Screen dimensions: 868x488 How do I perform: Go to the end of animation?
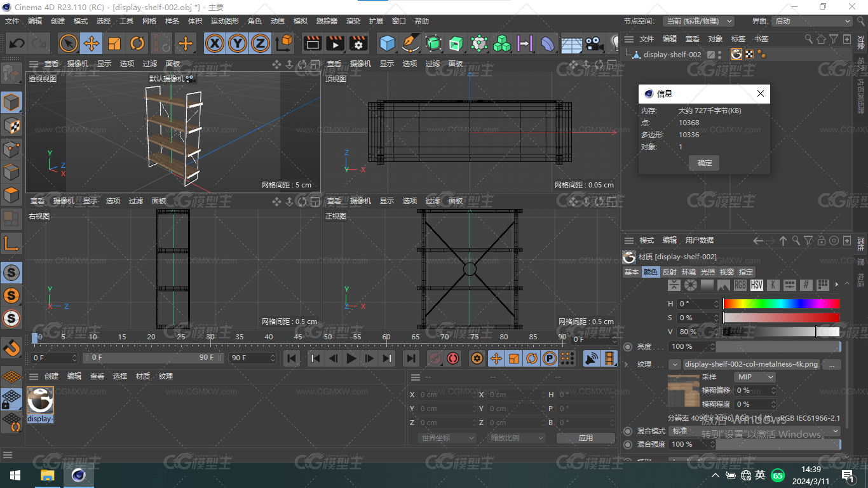pyautogui.click(x=411, y=358)
